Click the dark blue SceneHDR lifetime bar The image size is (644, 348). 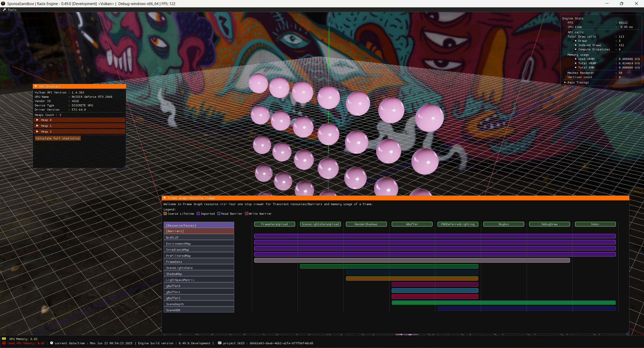pyautogui.click(x=527, y=309)
